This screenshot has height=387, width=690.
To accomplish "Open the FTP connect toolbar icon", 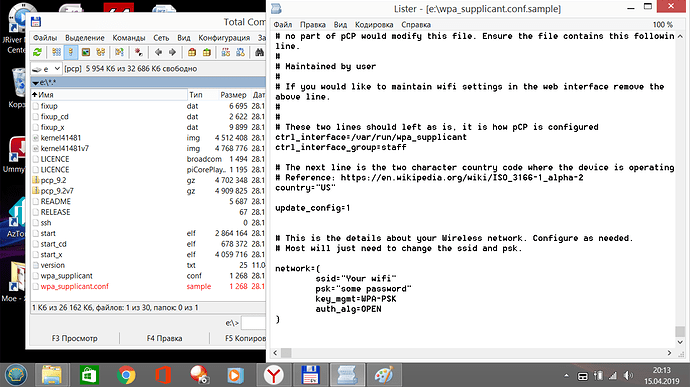I will (x=226, y=52).
